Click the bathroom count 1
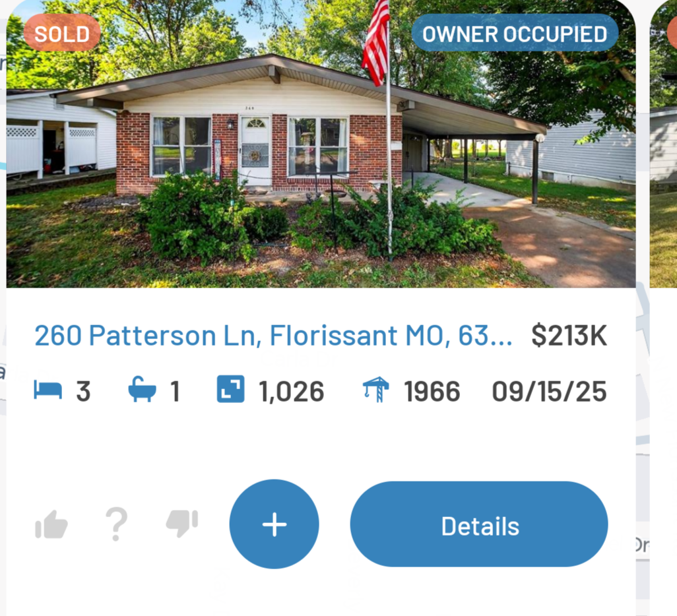677x616 pixels. 175,392
